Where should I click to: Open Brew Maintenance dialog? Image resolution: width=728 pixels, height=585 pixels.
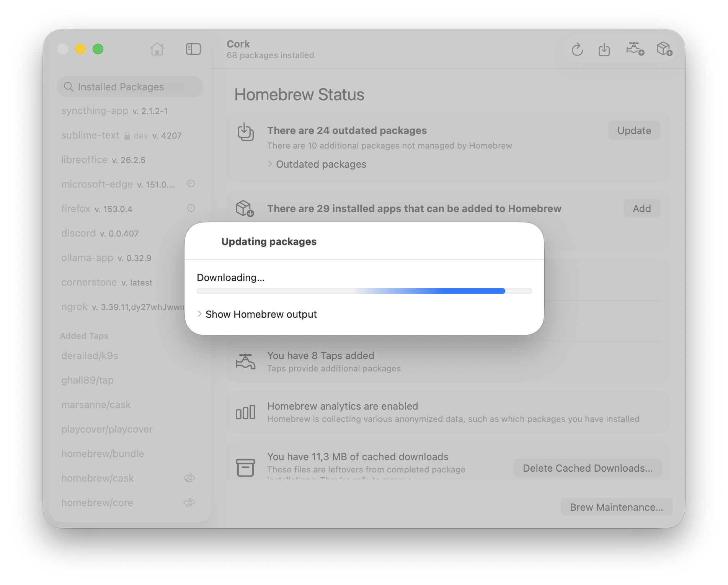pyautogui.click(x=616, y=507)
